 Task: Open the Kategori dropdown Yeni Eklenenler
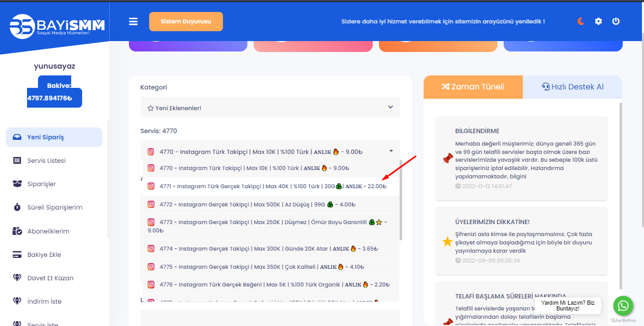(270, 108)
